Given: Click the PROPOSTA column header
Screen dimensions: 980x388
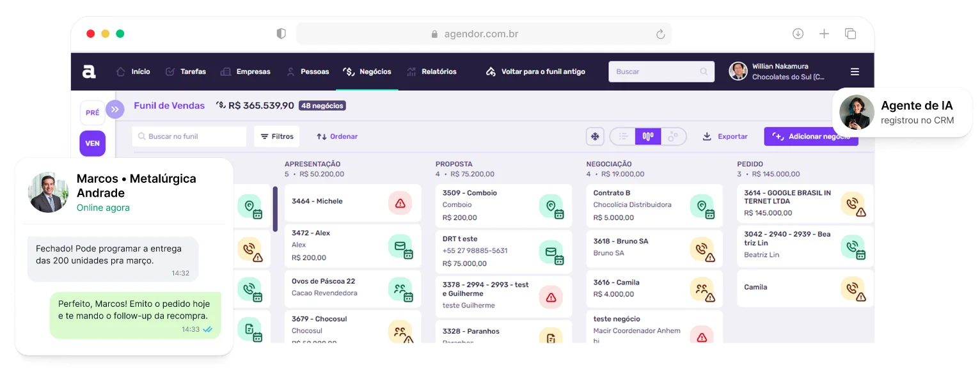Looking at the screenshot, I should coord(454,164).
